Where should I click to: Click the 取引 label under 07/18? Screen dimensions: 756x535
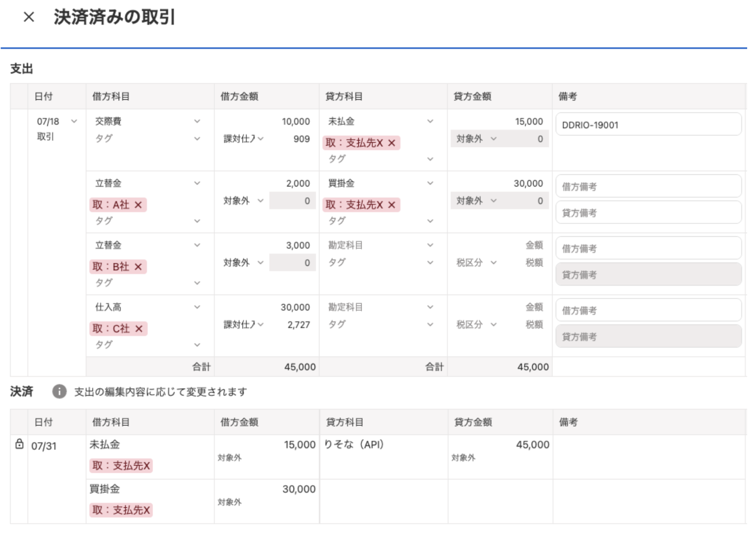[45, 137]
